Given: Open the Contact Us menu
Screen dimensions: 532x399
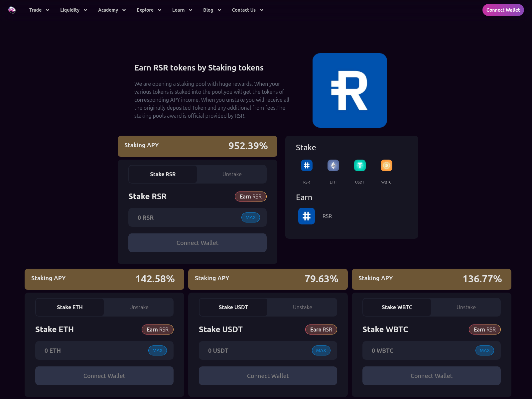Looking at the screenshot, I should [x=244, y=10].
